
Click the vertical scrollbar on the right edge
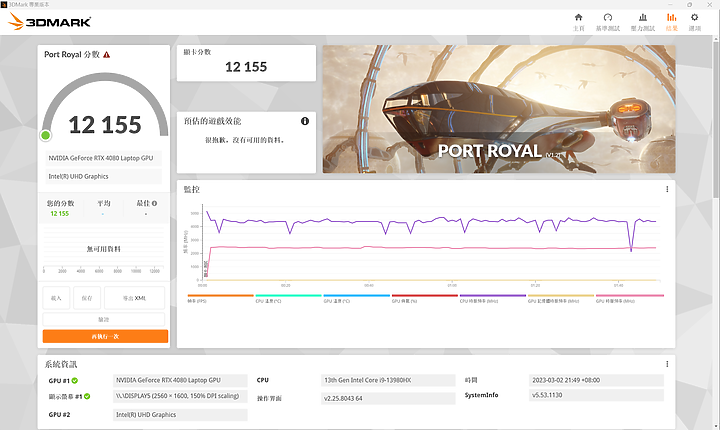coord(715,119)
